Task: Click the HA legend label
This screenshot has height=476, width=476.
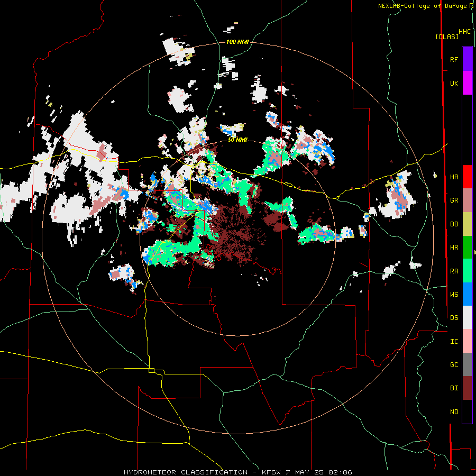Action: (454, 177)
